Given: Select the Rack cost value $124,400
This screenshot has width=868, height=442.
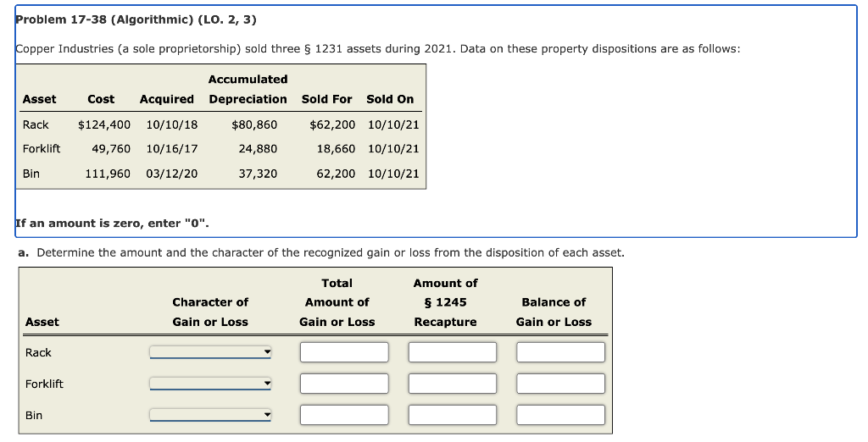Looking at the screenshot, I should (104, 125).
